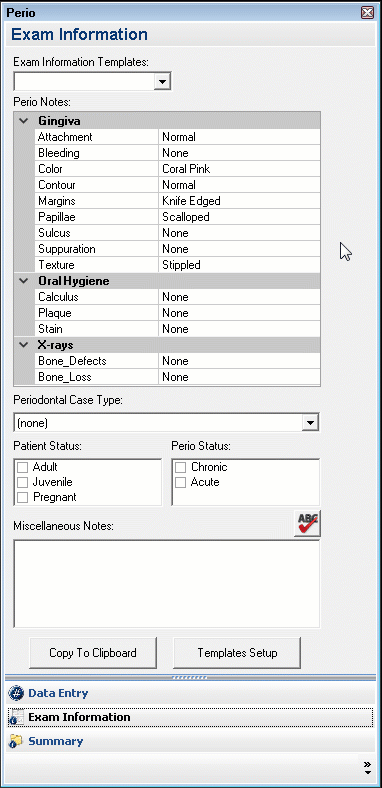Click the Data Entry navigation icon
The image size is (382, 788).
[x=17, y=693]
